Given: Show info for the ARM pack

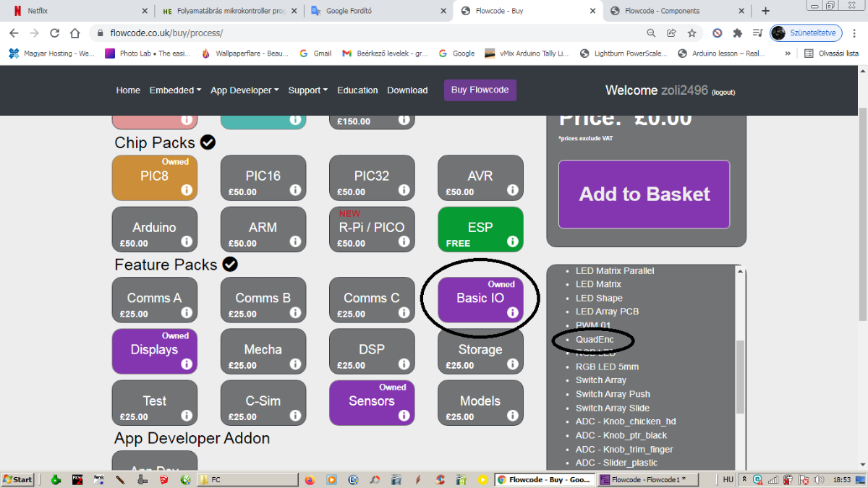Looking at the screenshot, I should (x=295, y=241).
